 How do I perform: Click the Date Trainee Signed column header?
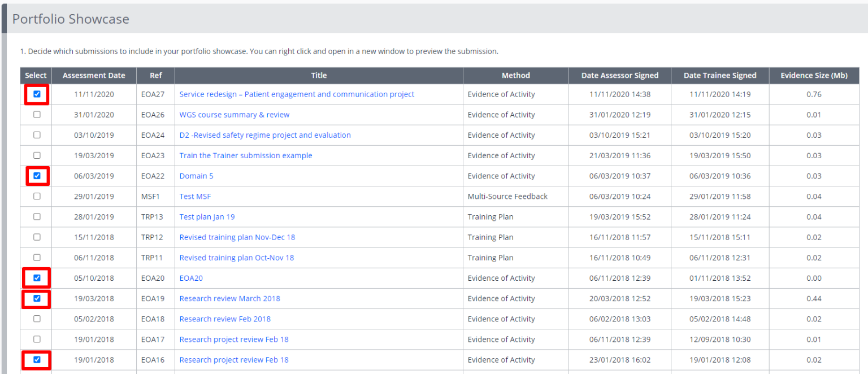tap(720, 75)
